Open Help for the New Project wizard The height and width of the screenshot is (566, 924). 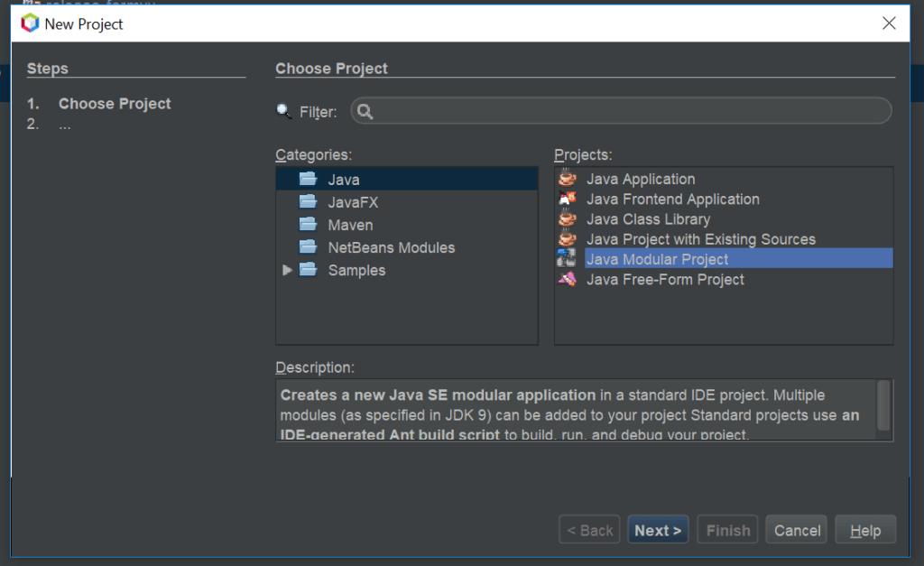click(x=864, y=529)
